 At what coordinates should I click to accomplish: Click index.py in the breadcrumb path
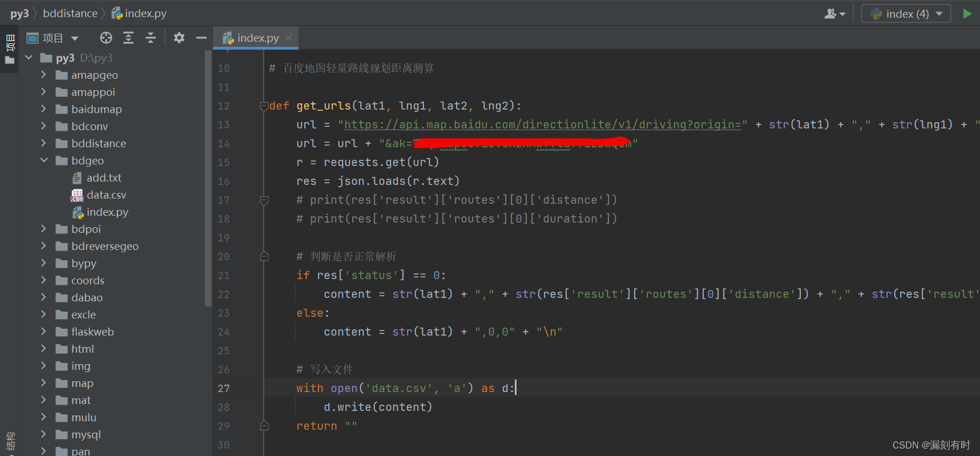pyautogui.click(x=139, y=13)
